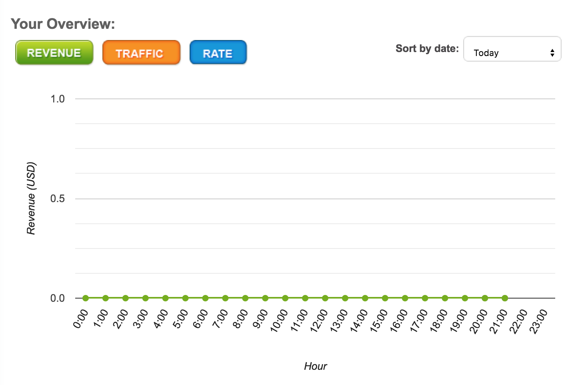Click the 12:00 revenue marker
This screenshot has width=588, height=385.
coord(325,298)
